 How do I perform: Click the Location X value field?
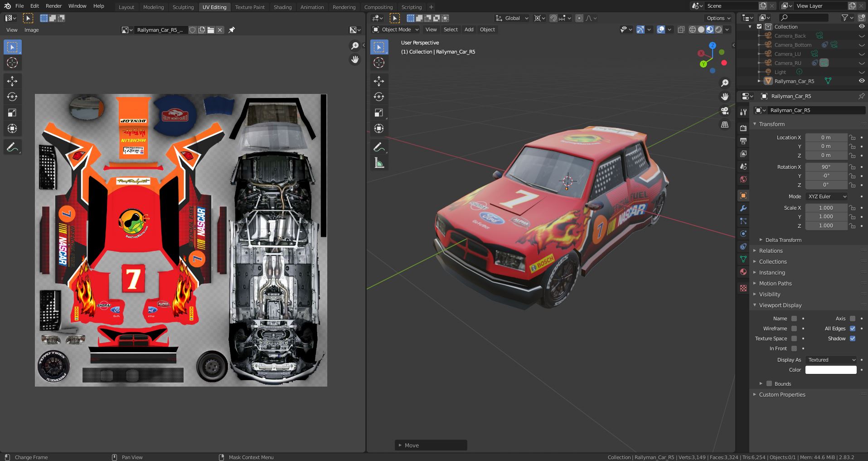825,137
